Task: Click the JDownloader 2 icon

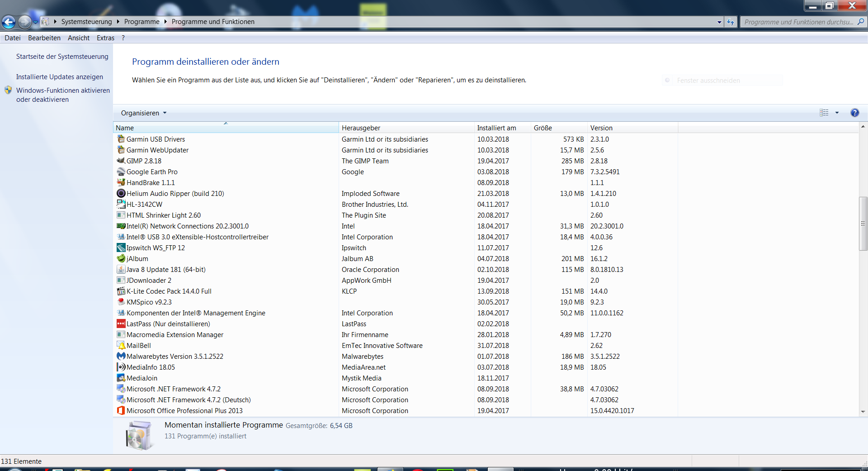Action: pyautogui.click(x=121, y=280)
